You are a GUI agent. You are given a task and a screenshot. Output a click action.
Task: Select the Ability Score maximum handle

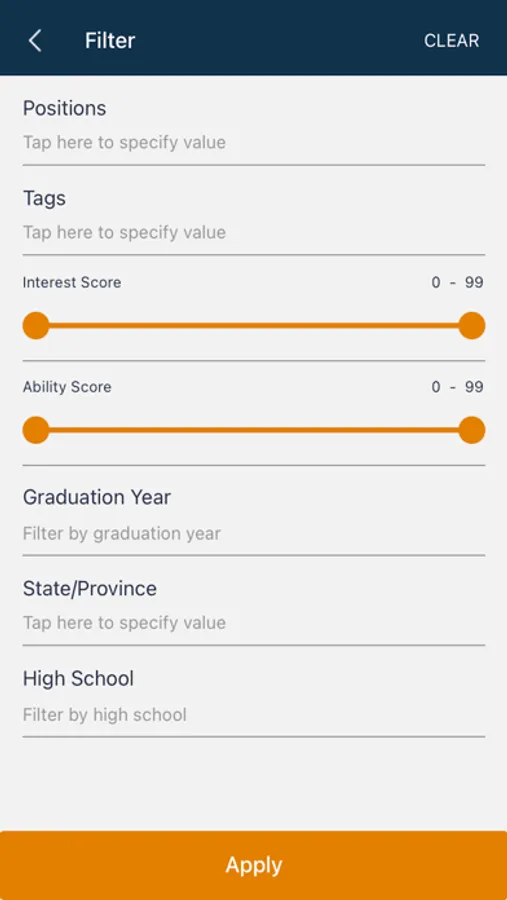click(x=472, y=430)
